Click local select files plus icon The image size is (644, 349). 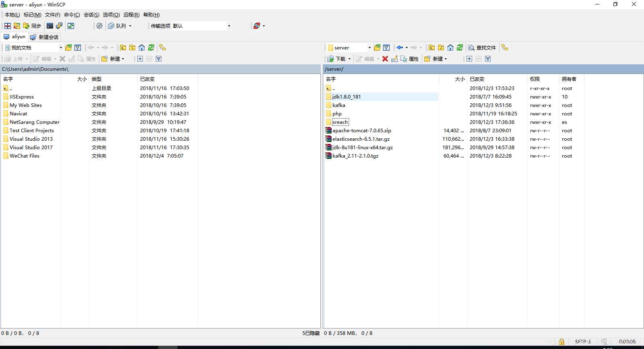140,59
